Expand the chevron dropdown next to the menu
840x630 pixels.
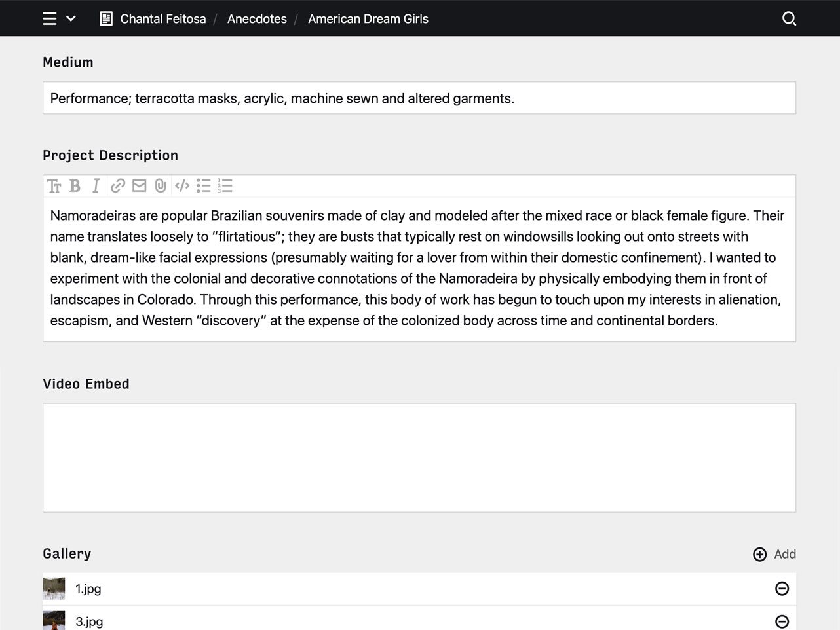[x=71, y=18]
